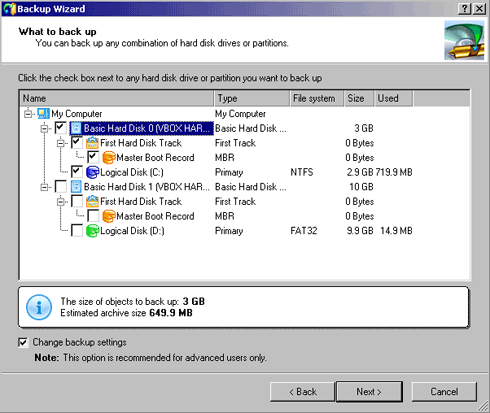Click Disk 0's First Hard Disk Track icon
The height and width of the screenshot is (413, 490).
(x=92, y=143)
